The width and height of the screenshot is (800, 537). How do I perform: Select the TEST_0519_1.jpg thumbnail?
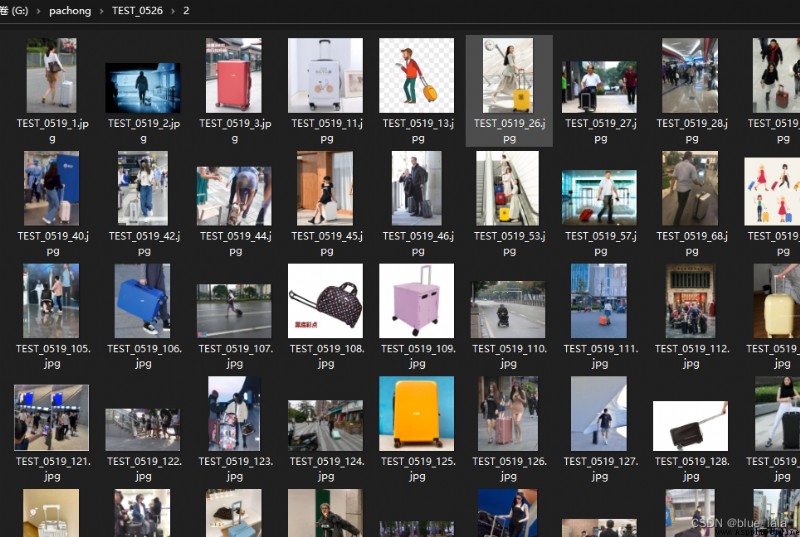[x=52, y=75]
